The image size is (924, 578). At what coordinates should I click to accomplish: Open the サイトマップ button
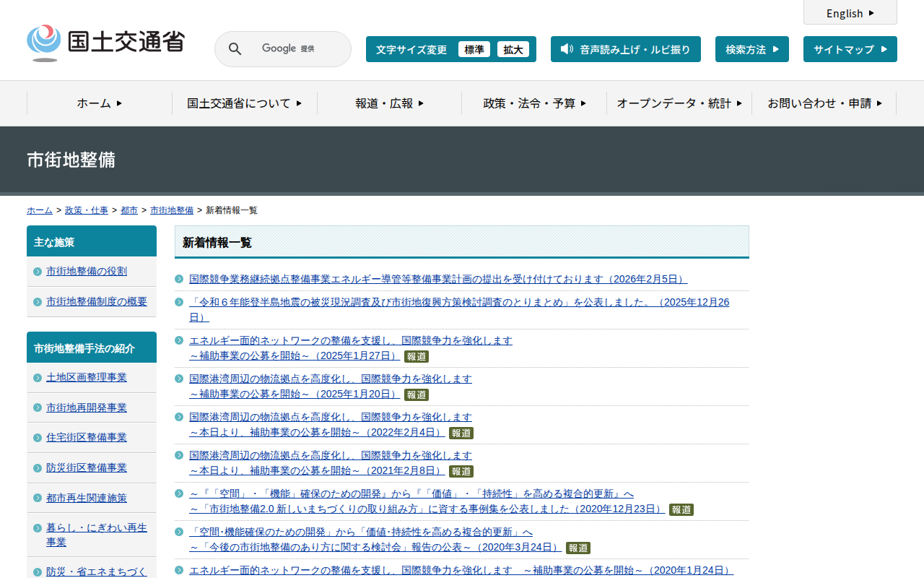[x=850, y=49]
